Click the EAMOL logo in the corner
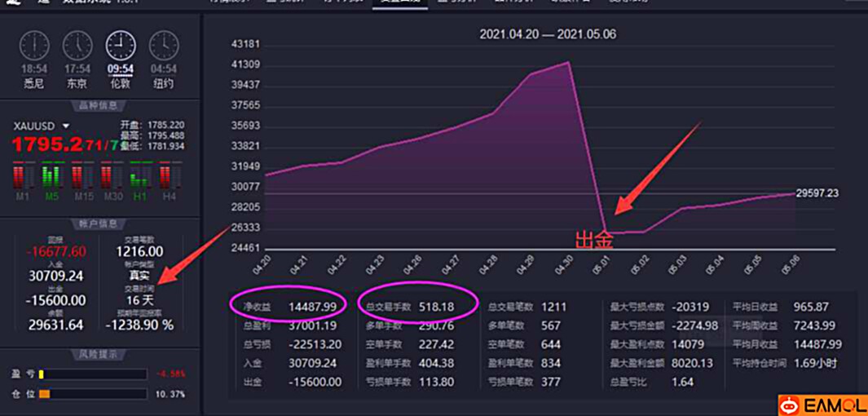 click(x=821, y=404)
